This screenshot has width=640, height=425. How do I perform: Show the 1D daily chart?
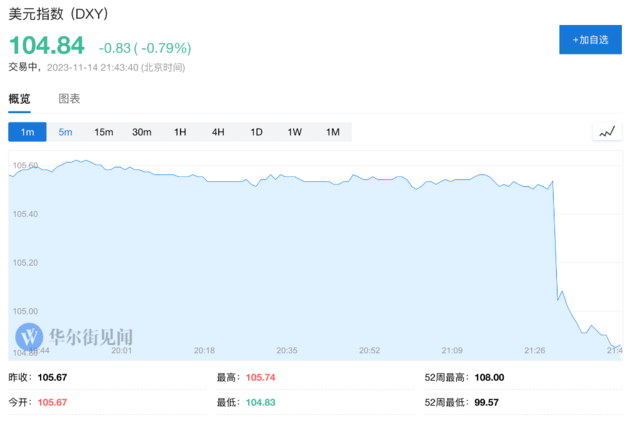tap(256, 132)
